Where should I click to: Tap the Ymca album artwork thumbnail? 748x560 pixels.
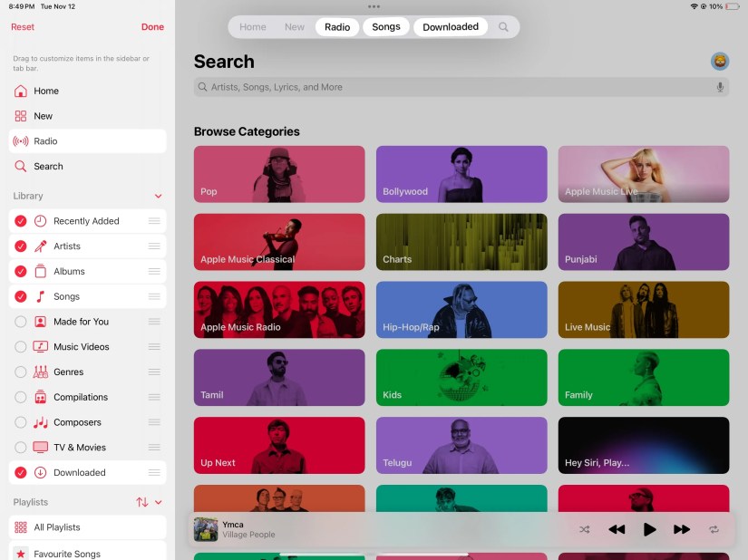[206, 529]
